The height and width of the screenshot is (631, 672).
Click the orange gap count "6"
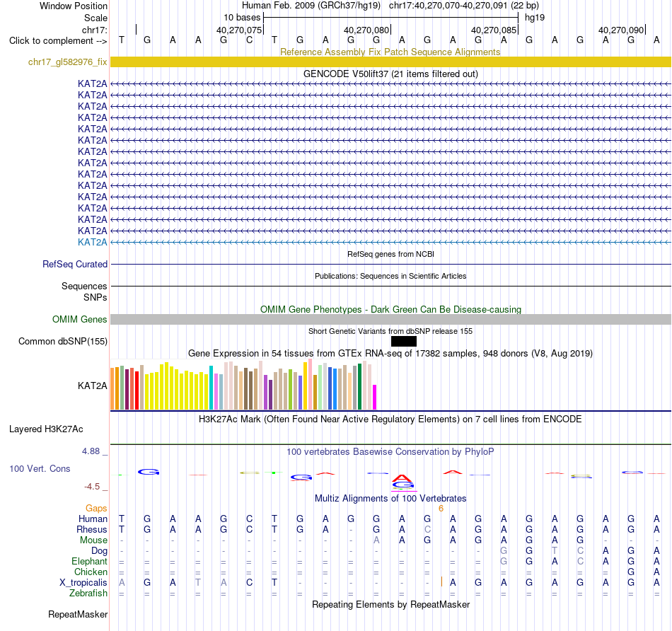(441, 509)
